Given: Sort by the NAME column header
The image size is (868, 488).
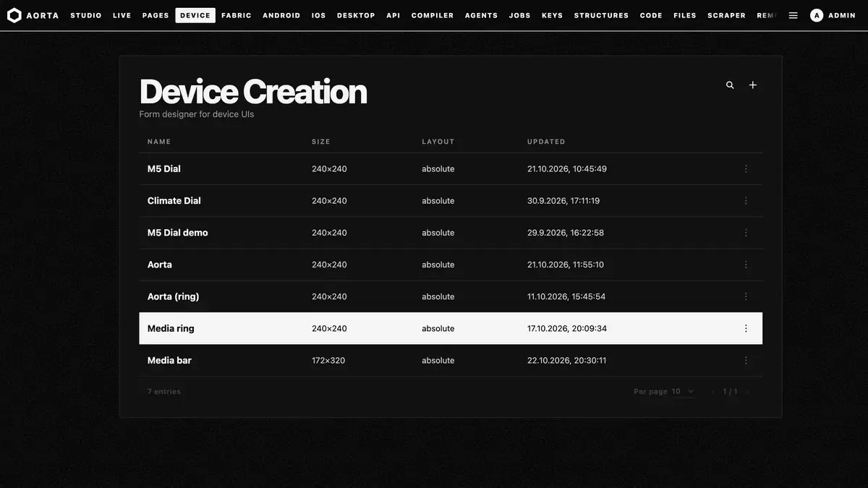Looking at the screenshot, I should point(159,142).
